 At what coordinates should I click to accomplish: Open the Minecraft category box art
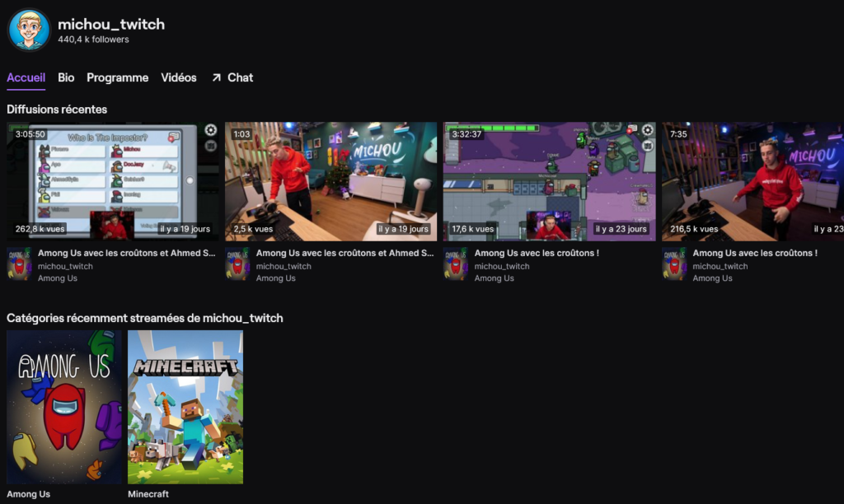pos(185,407)
